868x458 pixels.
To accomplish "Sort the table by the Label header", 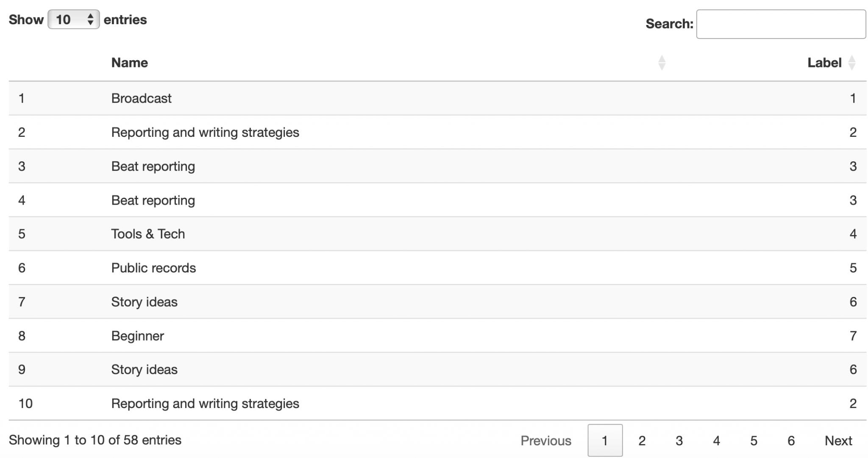I will pos(824,63).
